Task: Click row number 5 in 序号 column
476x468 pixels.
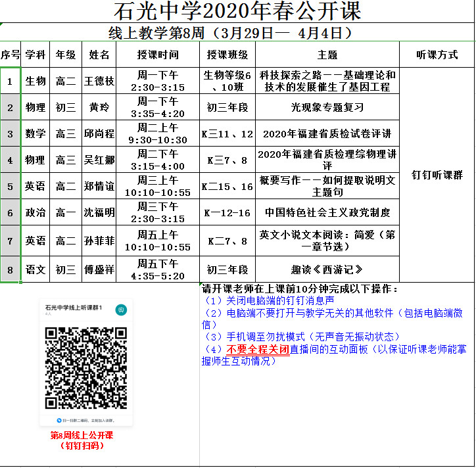Action: 11,186
